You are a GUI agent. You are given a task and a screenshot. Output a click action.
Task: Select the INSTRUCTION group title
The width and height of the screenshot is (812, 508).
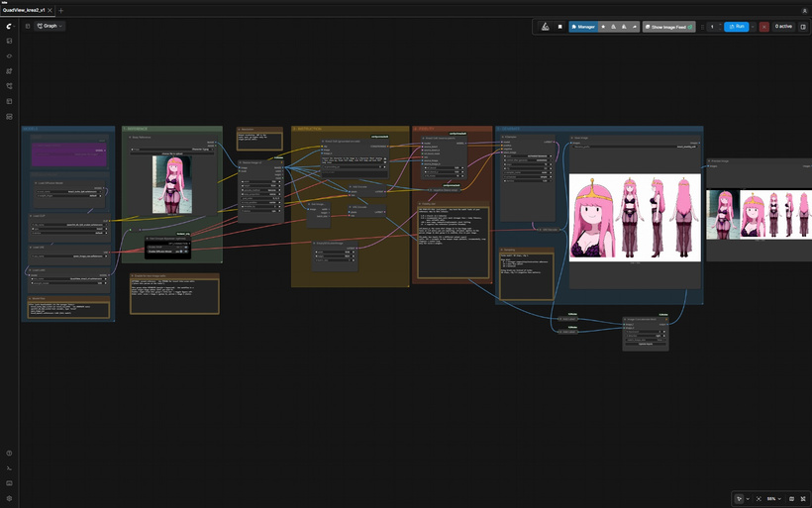click(x=308, y=129)
